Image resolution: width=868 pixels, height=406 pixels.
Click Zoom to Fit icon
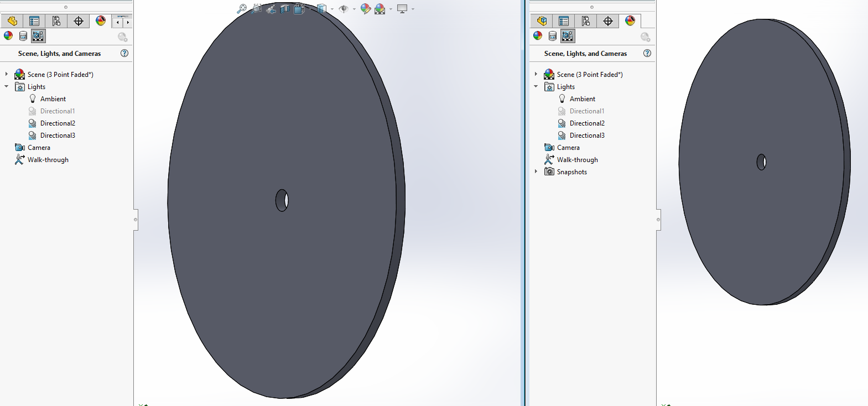[242, 9]
